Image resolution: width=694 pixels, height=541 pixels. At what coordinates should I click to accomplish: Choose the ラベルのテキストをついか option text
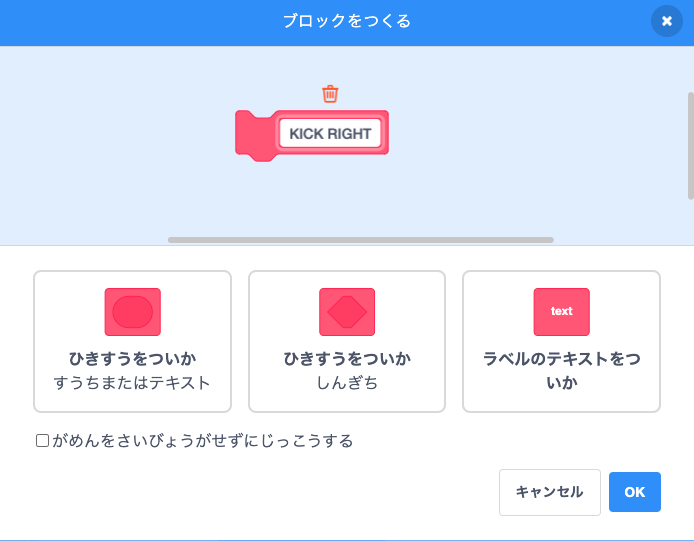point(561,370)
